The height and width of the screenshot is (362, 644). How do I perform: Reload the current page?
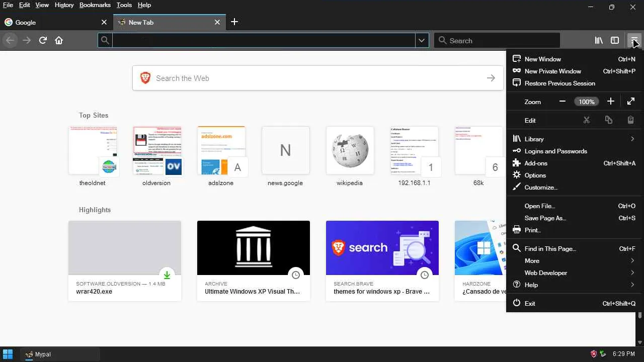43,40
